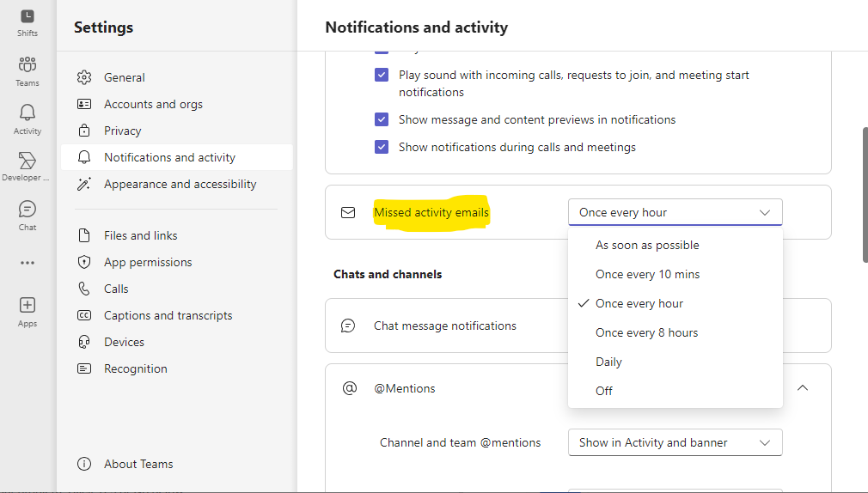868x493 pixels.
Task: Click the envelope icon beside Missed activity emails
Action: [x=348, y=212]
